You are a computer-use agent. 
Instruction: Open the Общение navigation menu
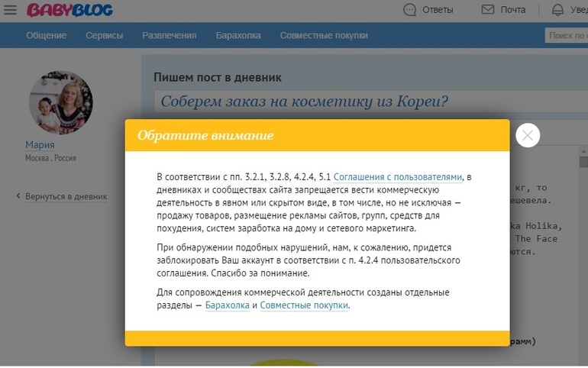point(47,35)
